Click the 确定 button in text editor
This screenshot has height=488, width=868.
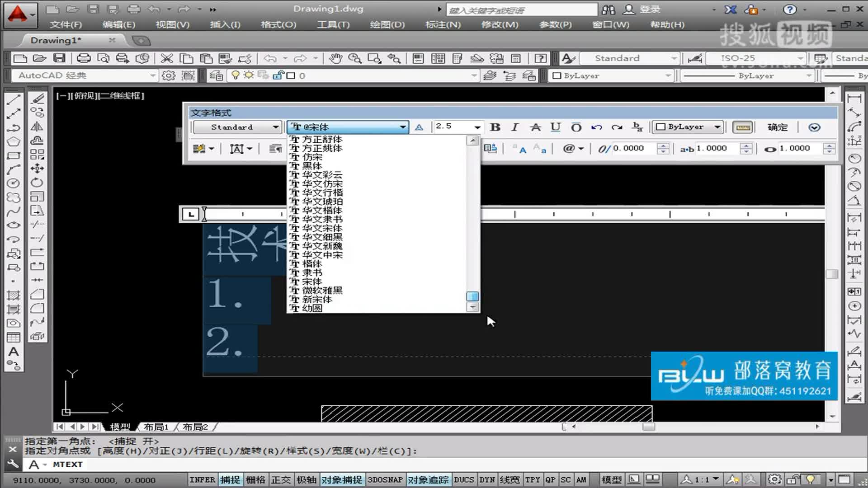[x=778, y=127]
